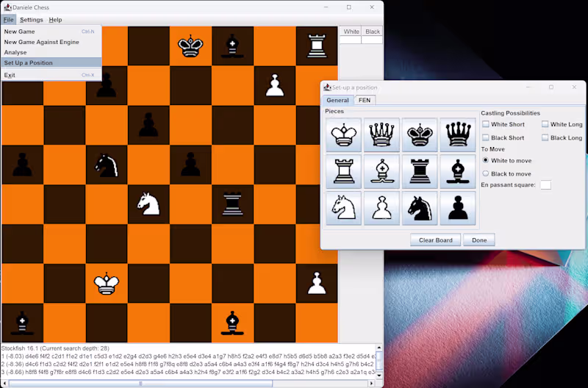Image resolution: width=588 pixels, height=388 pixels.
Task: Switch to the FEN tab
Action: point(365,100)
